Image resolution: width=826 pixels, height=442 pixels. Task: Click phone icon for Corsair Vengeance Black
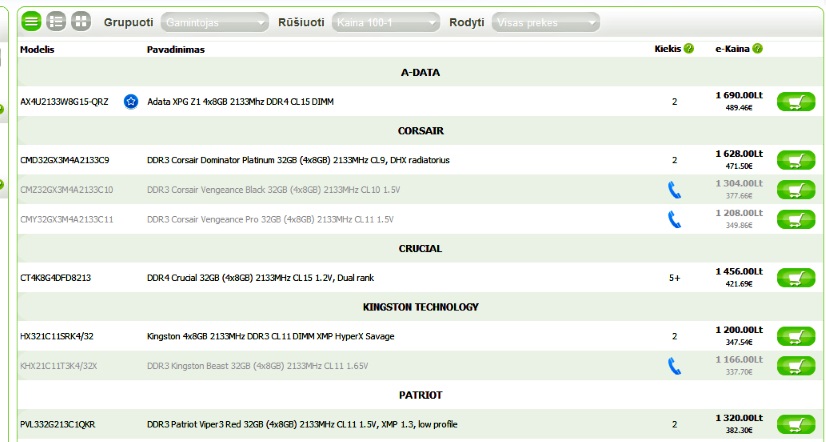[x=674, y=190]
